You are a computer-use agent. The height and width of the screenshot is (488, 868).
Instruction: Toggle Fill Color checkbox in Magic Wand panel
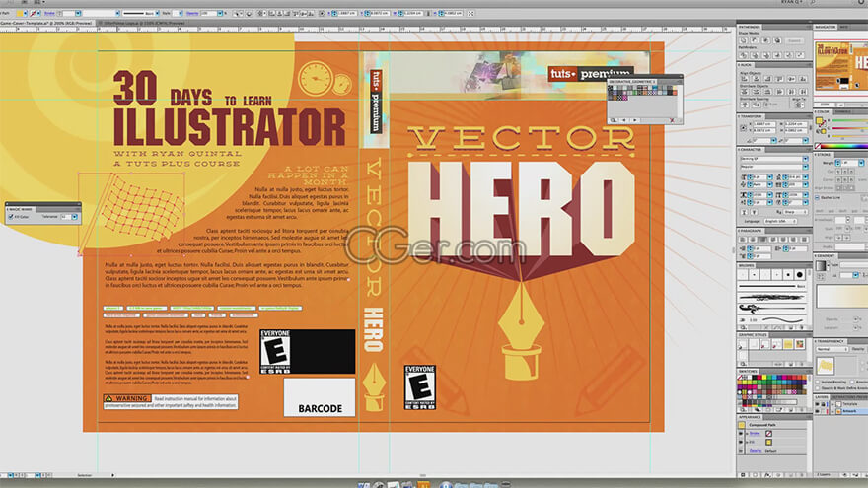11,217
